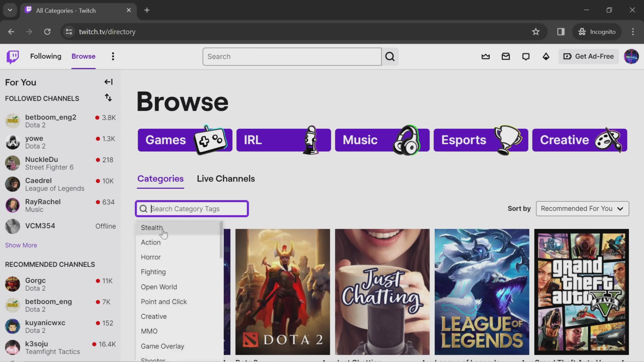Open Browse navigation button

(x=84, y=56)
